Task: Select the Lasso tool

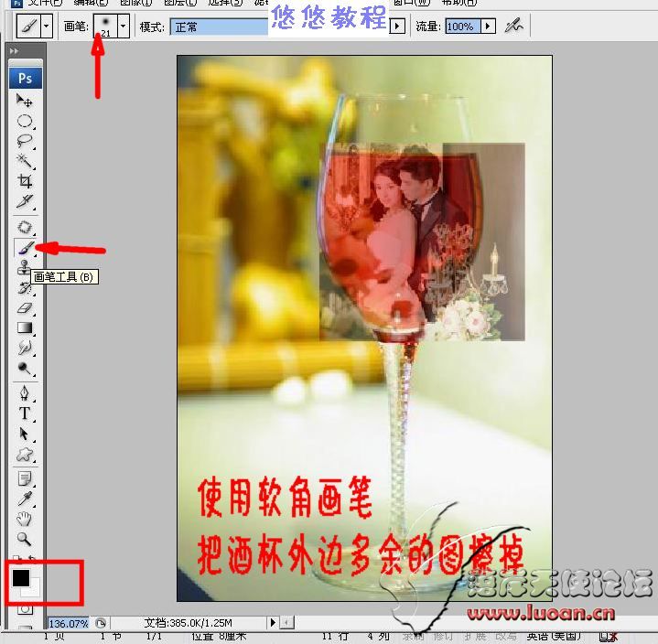Action: click(25, 141)
